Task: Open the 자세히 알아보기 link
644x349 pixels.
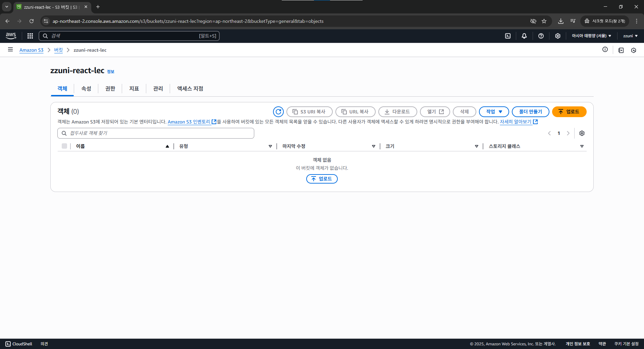Action: 519,122
